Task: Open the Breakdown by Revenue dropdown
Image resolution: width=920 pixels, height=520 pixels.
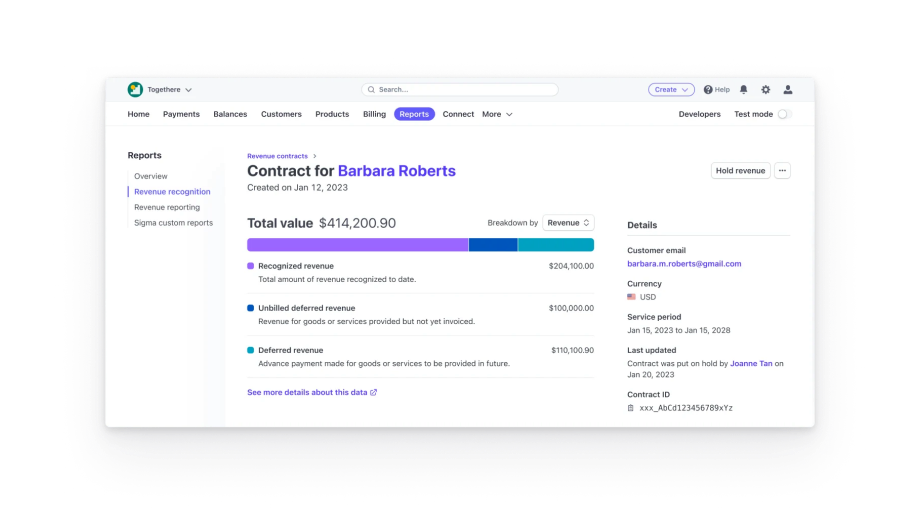Action: tap(568, 223)
